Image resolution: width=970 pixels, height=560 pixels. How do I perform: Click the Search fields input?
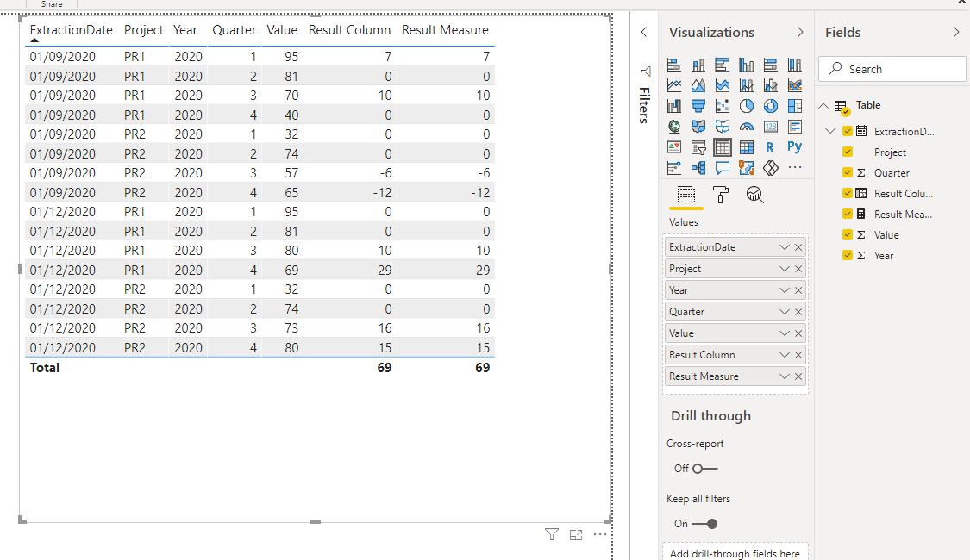[x=892, y=69]
